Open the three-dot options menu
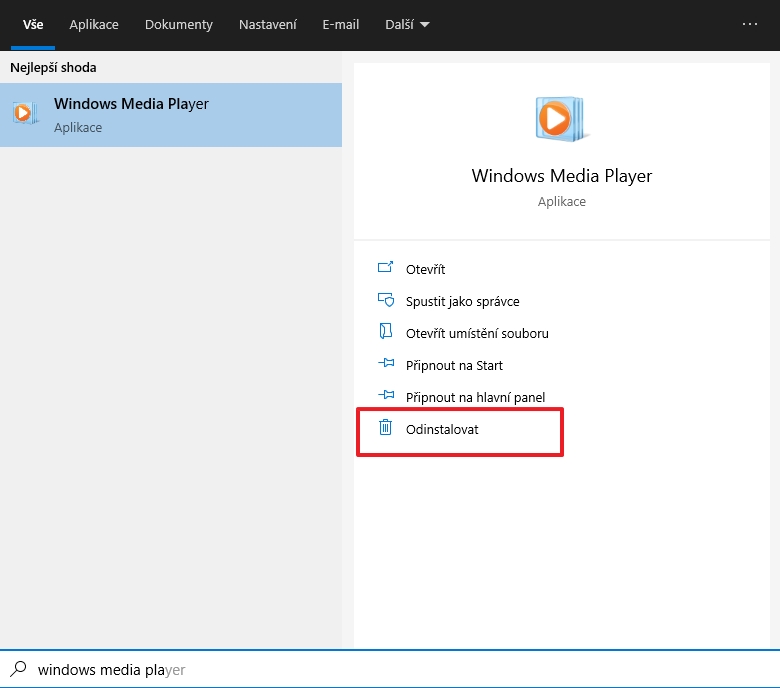Image resolution: width=780 pixels, height=688 pixels. (750, 24)
